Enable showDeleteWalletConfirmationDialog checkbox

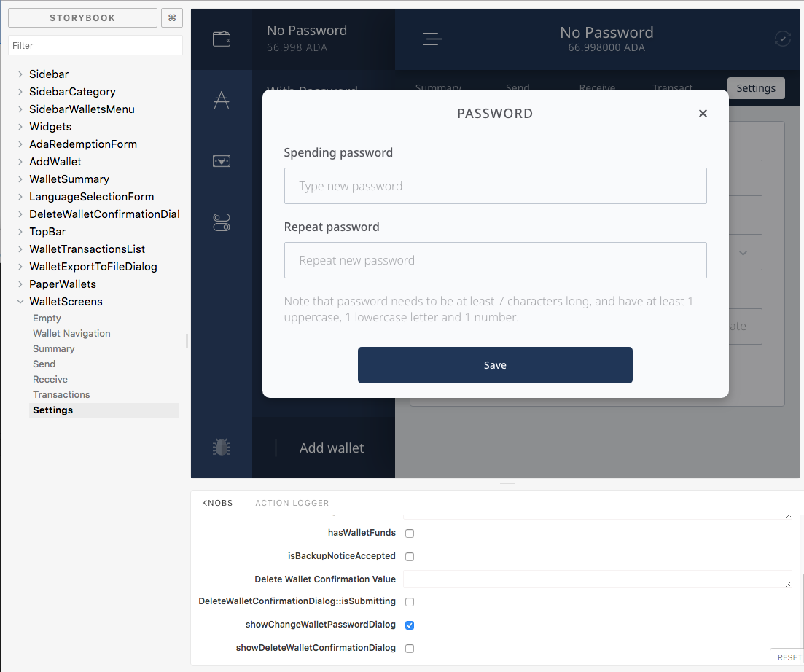[x=410, y=649]
